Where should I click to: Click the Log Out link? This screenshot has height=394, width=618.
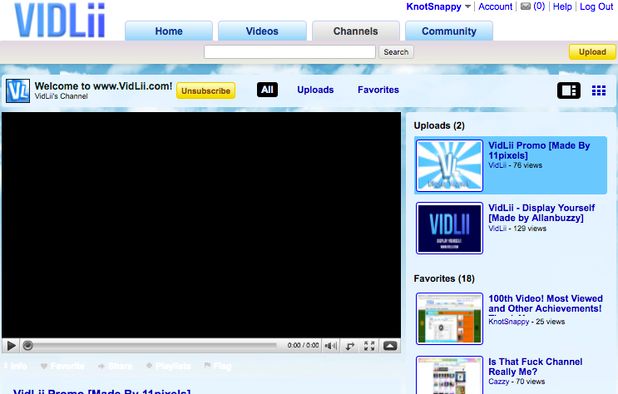(596, 6)
